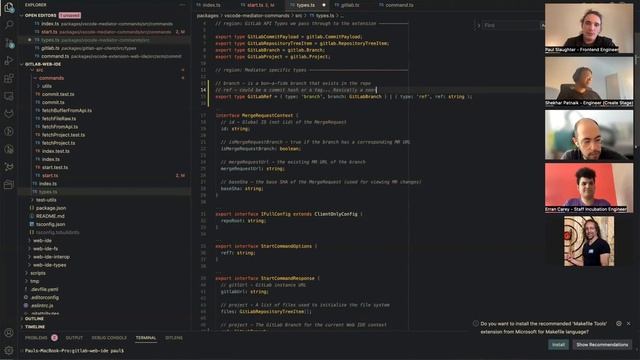Toggle replace chevron in Find widget
The image size is (640, 360).
coord(478,25)
